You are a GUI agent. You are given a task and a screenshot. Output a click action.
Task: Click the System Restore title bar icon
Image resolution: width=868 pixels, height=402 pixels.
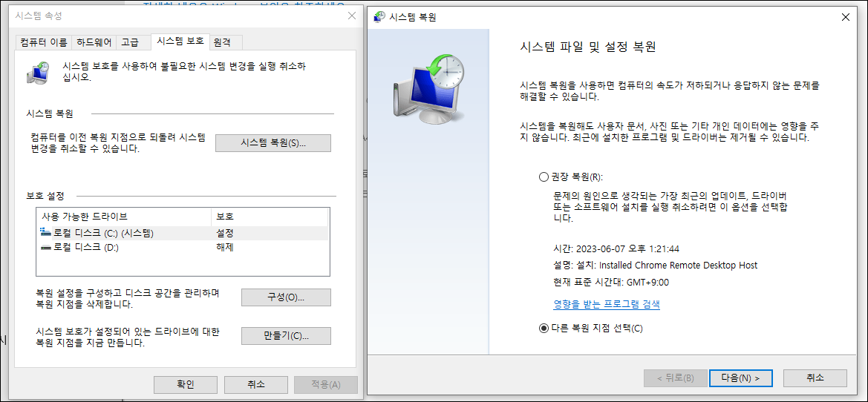click(x=379, y=17)
